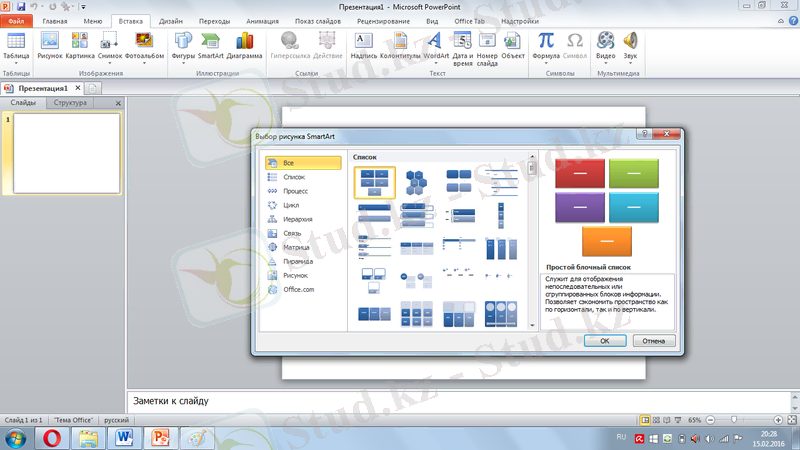800x450 pixels.
Task: Insert WordArt text
Action: coord(436,45)
